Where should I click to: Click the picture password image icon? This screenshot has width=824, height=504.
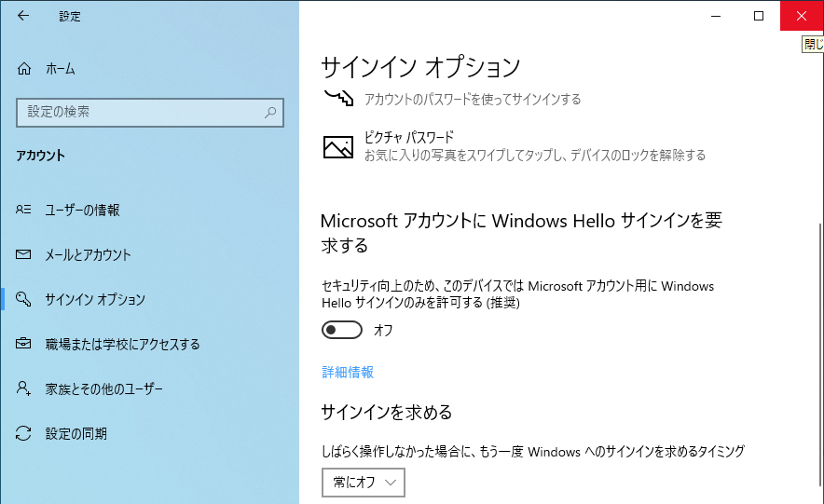tap(338, 147)
